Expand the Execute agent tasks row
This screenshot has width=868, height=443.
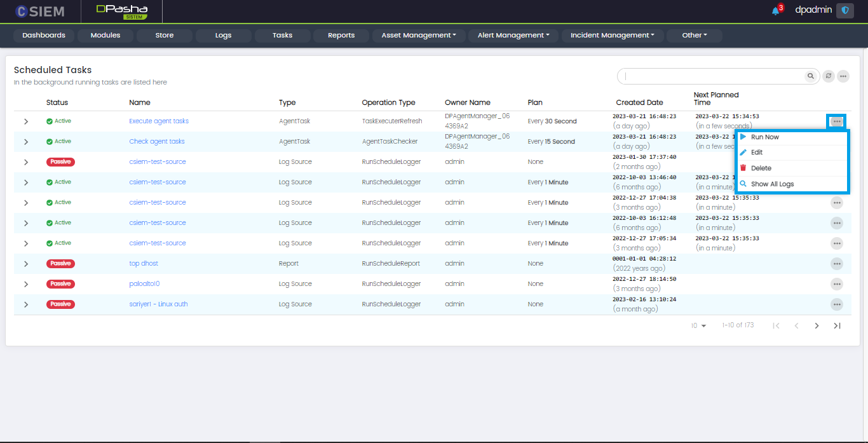pos(26,121)
